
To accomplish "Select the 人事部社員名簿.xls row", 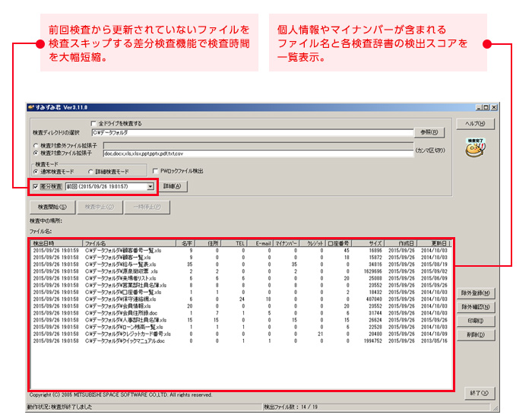I will point(240,320).
